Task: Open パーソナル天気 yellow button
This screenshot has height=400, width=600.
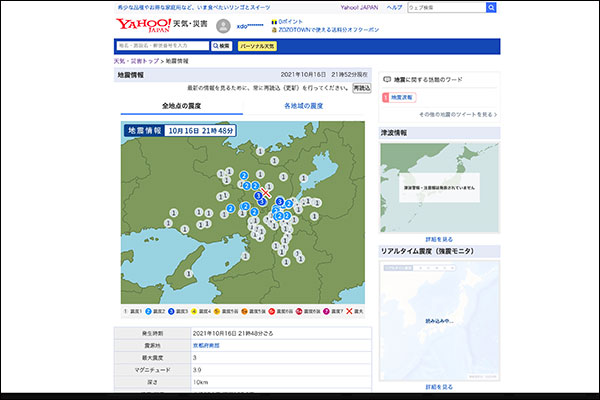Action: pos(257,46)
